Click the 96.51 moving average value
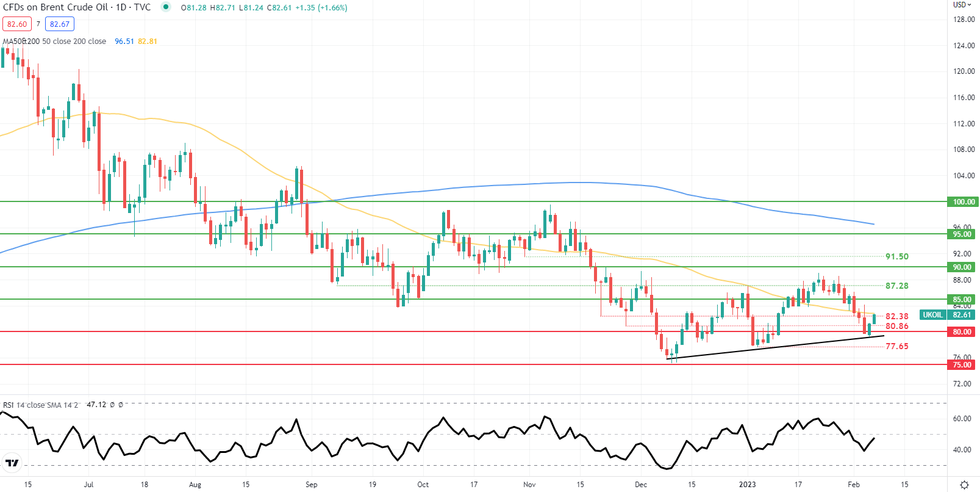 (124, 42)
